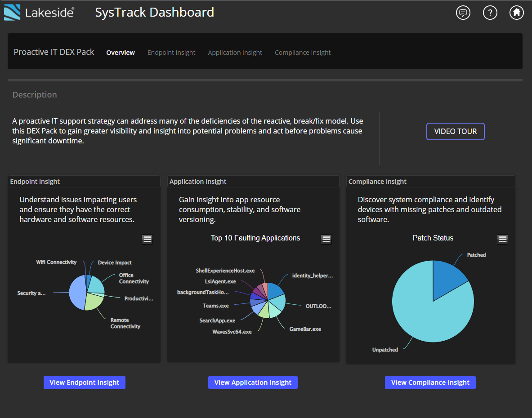The height and width of the screenshot is (418, 532).
Task: Click the View Compliance Insight button
Action: (430, 382)
